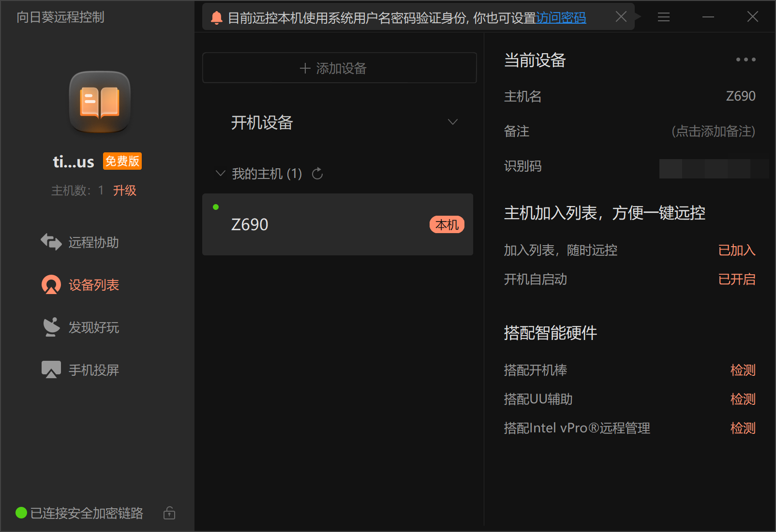This screenshot has width=776, height=532.
Task: Click 点击添加备注 to add remark
Action: 714,131
